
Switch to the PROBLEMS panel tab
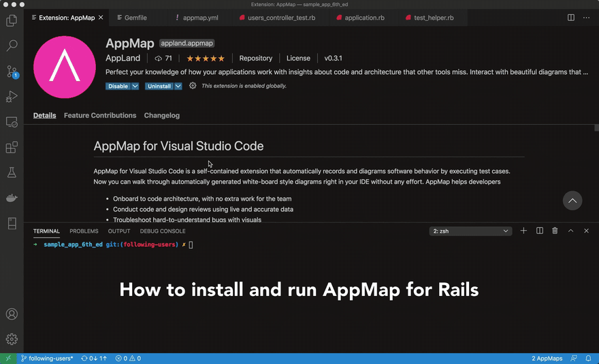pyautogui.click(x=84, y=231)
